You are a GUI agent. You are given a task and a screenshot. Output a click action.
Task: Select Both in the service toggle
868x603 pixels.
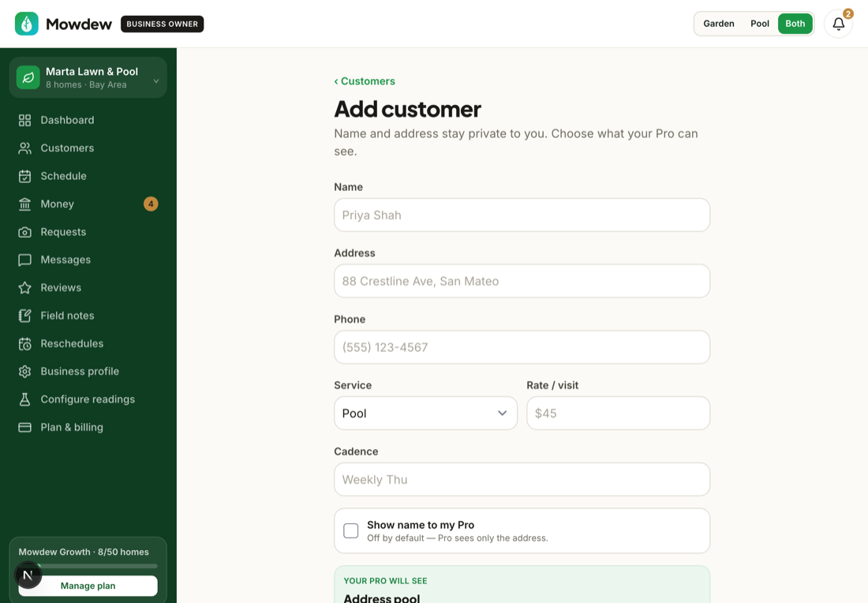(795, 24)
